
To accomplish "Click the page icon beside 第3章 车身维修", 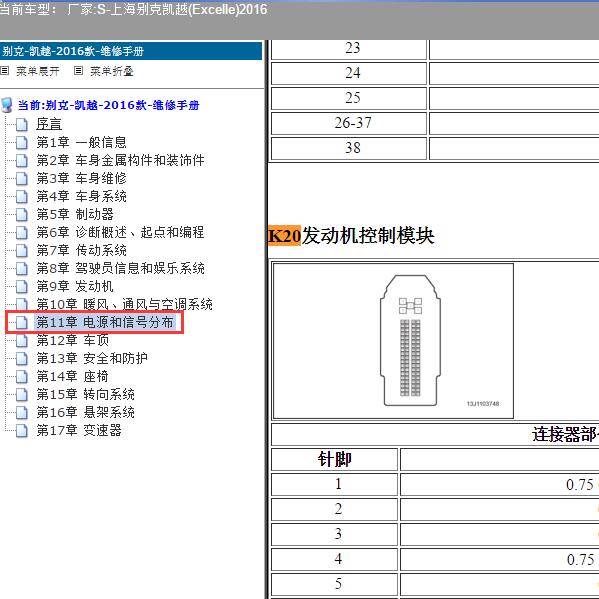I will (22, 178).
